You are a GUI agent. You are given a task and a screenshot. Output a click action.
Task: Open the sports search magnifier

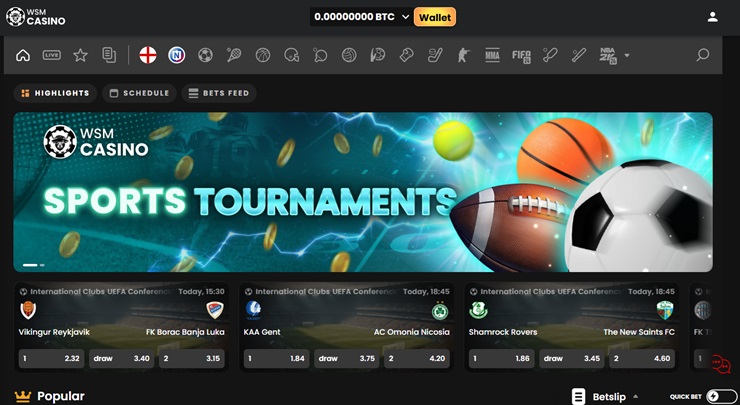[703, 55]
